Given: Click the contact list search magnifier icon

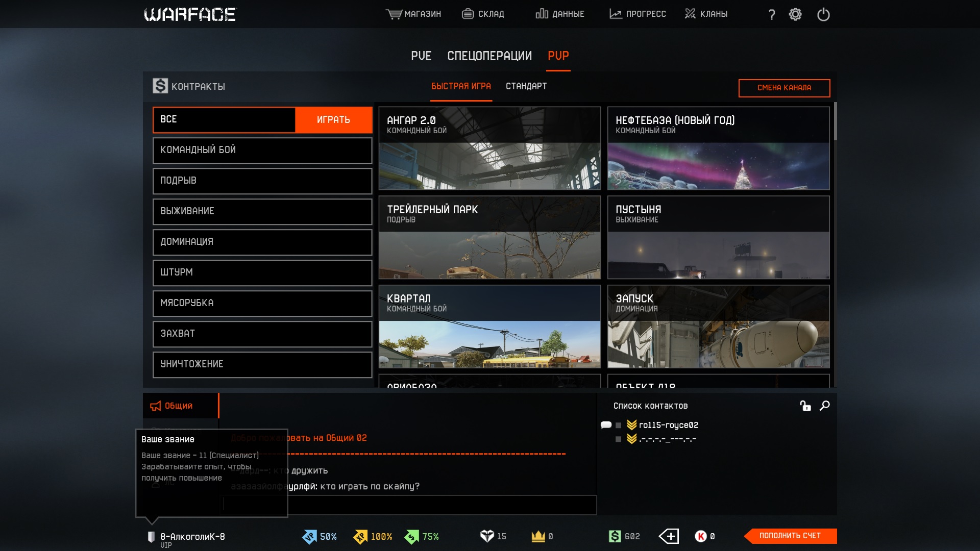Looking at the screenshot, I should (x=824, y=406).
